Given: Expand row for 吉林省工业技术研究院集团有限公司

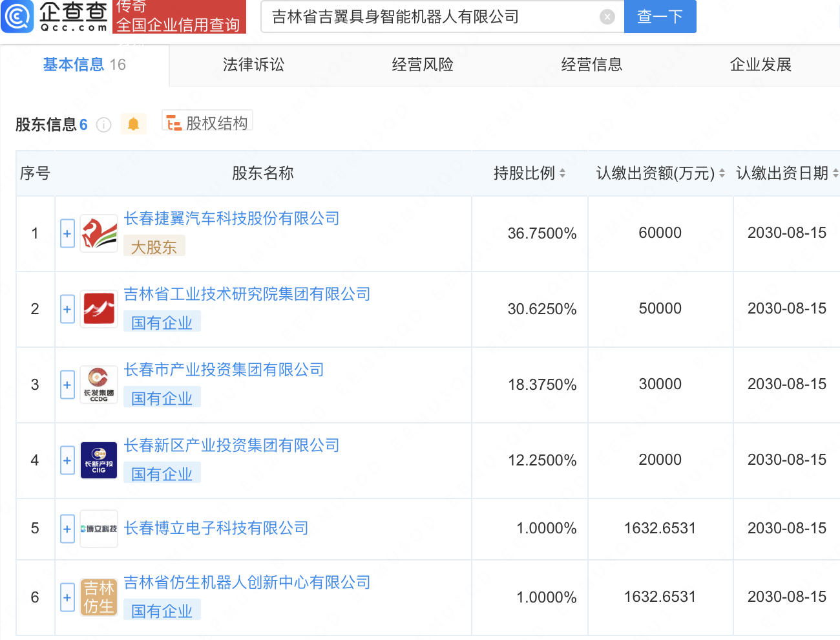Looking at the screenshot, I should pos(67,309).
